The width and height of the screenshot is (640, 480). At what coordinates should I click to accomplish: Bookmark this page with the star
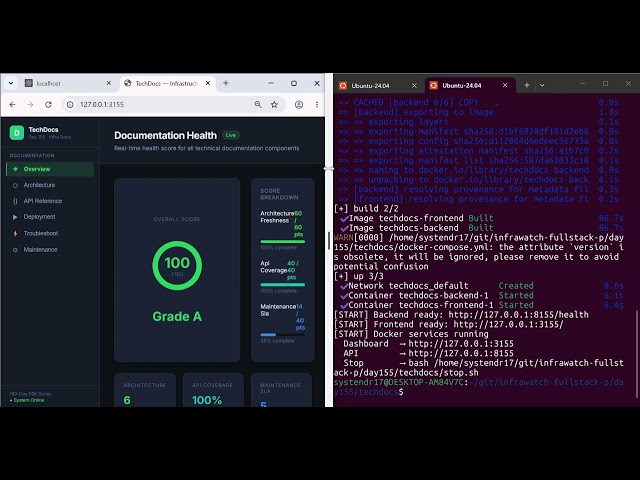tap(274, 105)
